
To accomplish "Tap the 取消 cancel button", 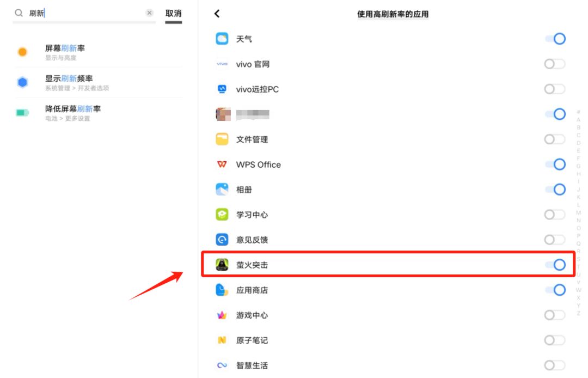I will (x=173, y=14).
